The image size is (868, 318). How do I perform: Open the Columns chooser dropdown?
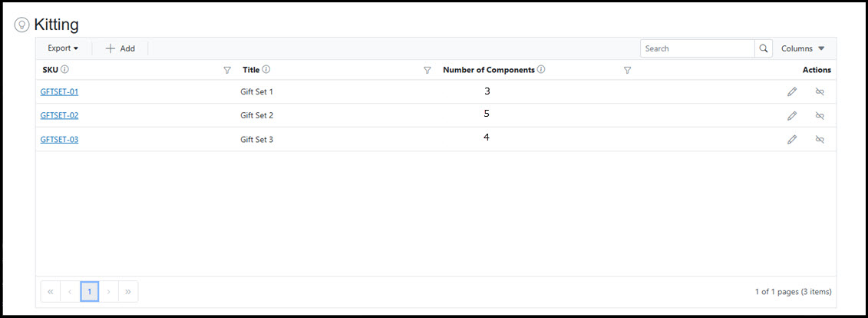coord(803,48)
